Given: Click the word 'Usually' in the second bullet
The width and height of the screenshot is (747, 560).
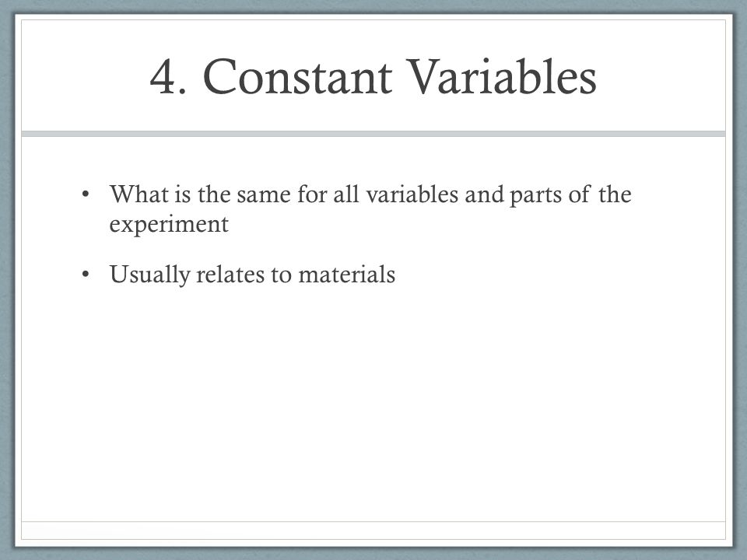Looking at the screenshot, I should click(149, 275).
